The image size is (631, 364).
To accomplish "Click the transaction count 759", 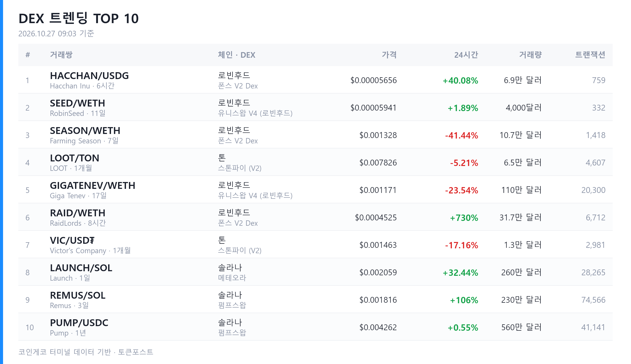I will (x=599, y=80).
